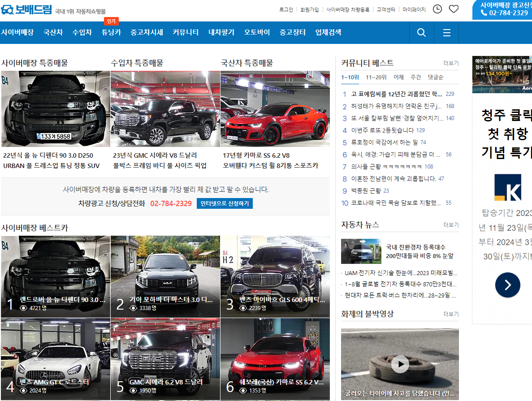Select the 댓글순 tab
This screenshot has width=532, height=401.
tap(435, 78)
